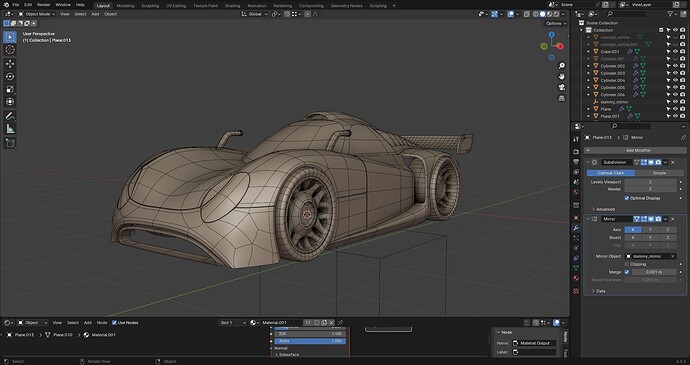
Task: Adjust the Alpha slider in node
Action: click(x=310, y=341)
